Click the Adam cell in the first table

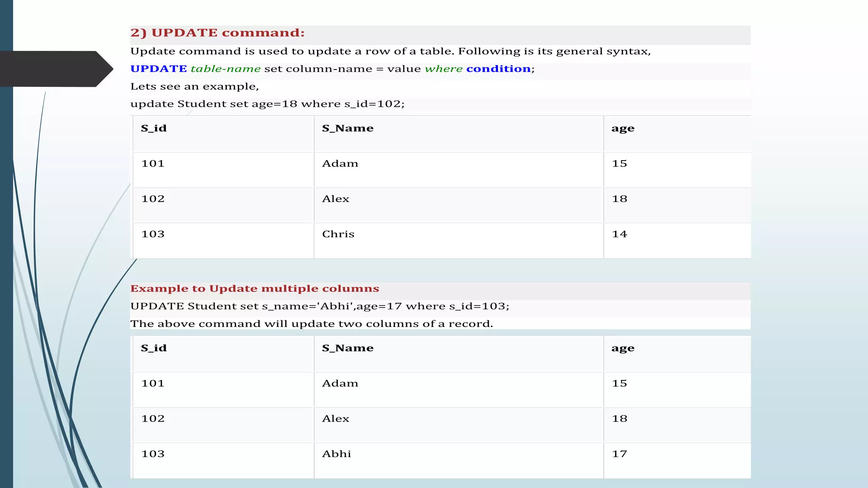pos(459,170)
